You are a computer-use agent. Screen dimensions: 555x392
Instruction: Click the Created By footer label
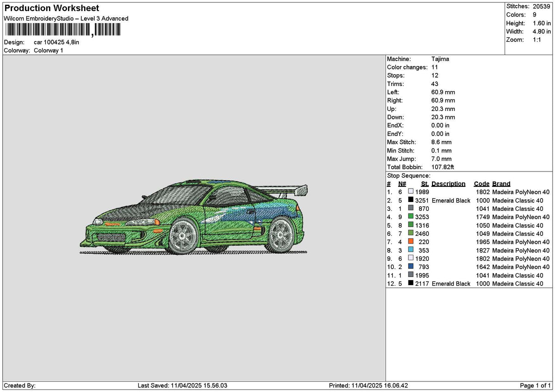point(20,386)
